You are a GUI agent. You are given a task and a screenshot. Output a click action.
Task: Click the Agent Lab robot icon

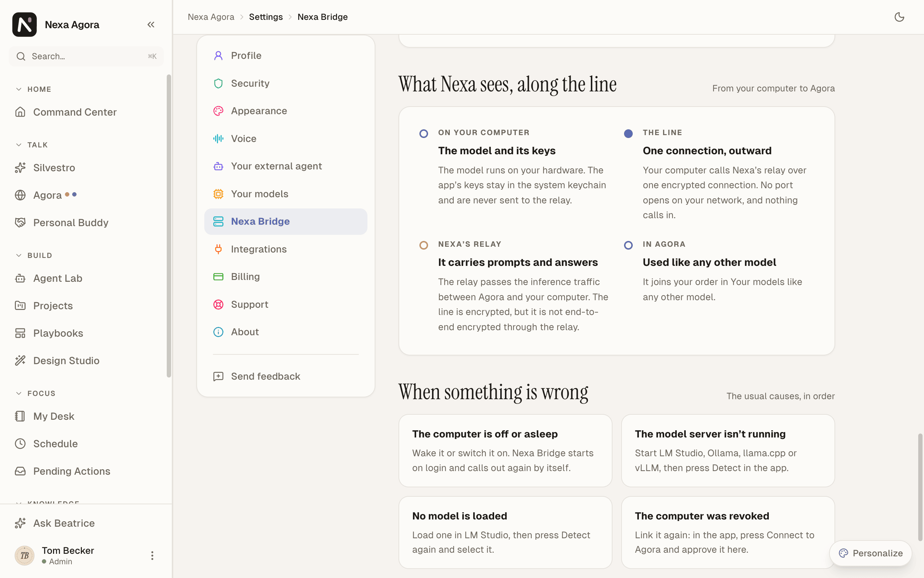point(20,278)
